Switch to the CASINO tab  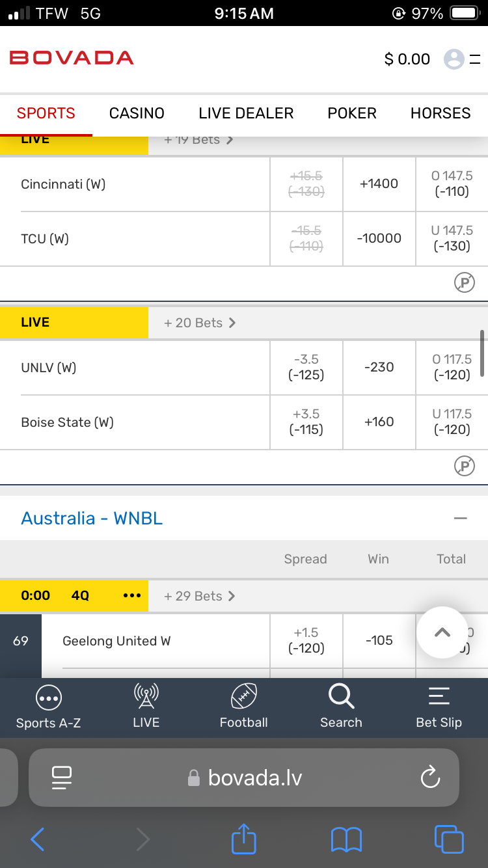137,113
